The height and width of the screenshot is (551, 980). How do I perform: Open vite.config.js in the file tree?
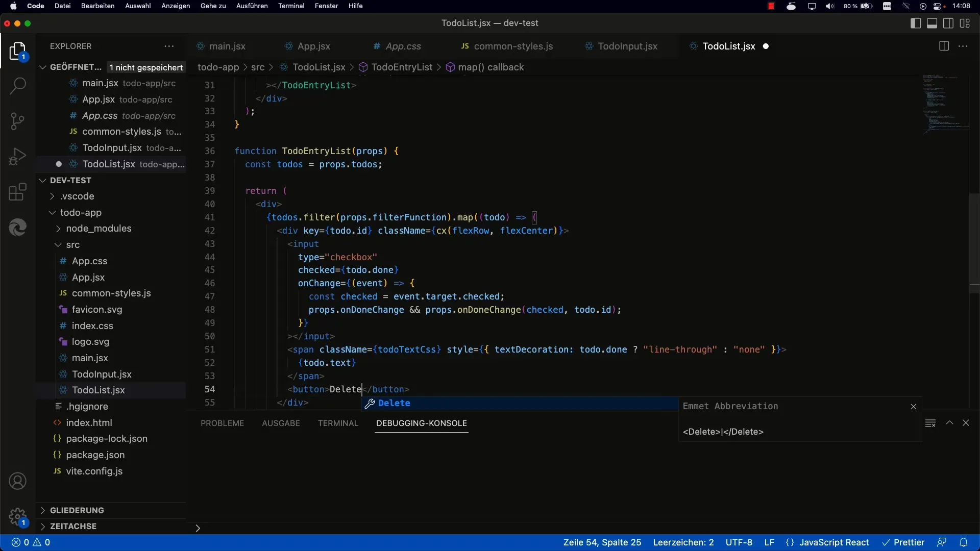click(94, 471)
